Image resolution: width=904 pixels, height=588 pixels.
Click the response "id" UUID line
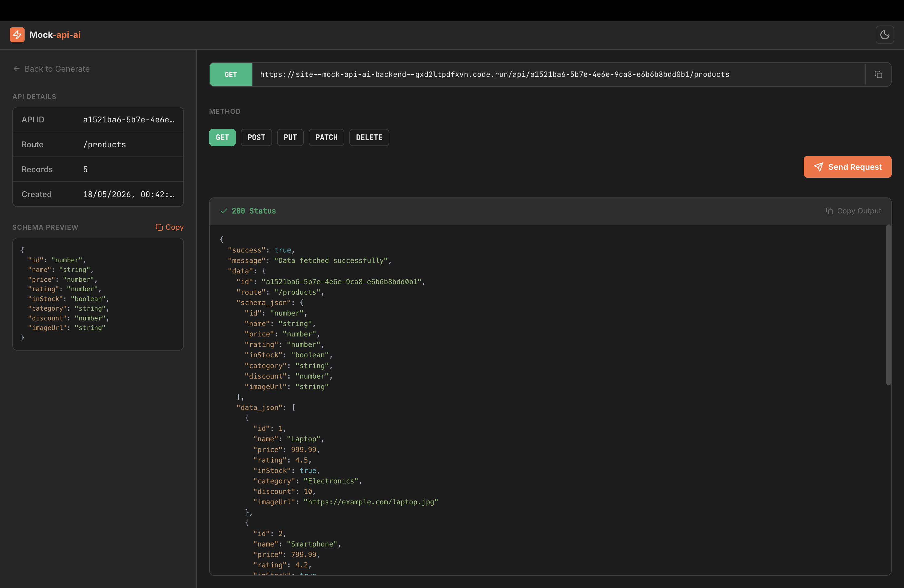331,281
